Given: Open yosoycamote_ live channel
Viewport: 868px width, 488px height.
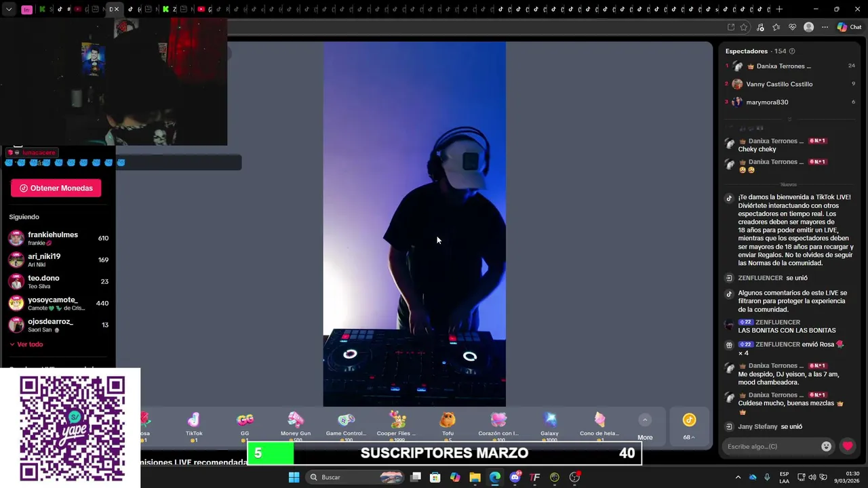Looking at the screenshot, I should tap(58, 303).
